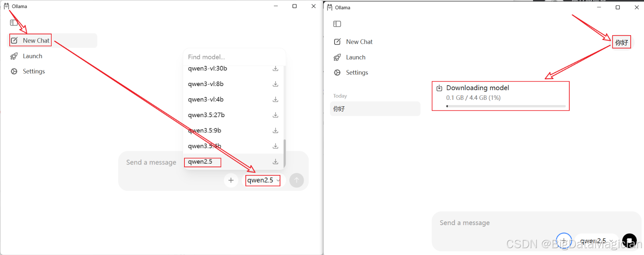Focus the Find model search field
The width and height of the screenshot is (644, 255).
[234, 57]
